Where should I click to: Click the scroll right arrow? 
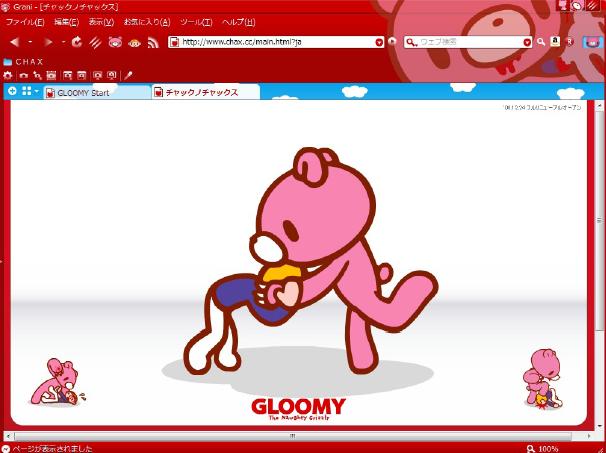coord(589,436)
